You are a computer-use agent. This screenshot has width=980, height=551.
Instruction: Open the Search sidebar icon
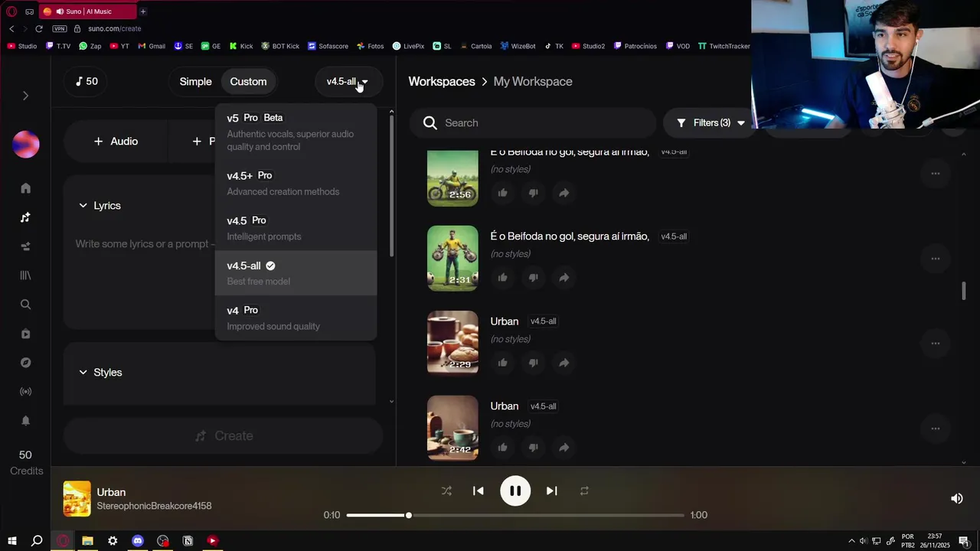(25, 305)
